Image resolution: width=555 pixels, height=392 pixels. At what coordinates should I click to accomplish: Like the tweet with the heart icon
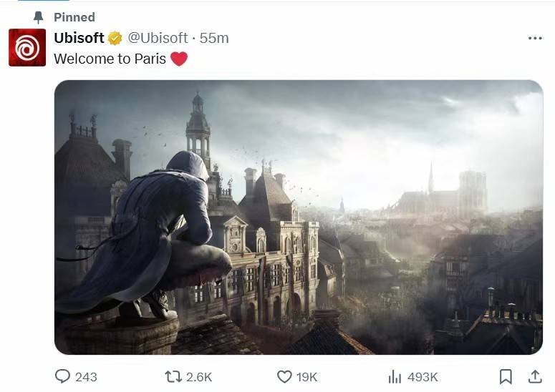(x=284, y=376)
